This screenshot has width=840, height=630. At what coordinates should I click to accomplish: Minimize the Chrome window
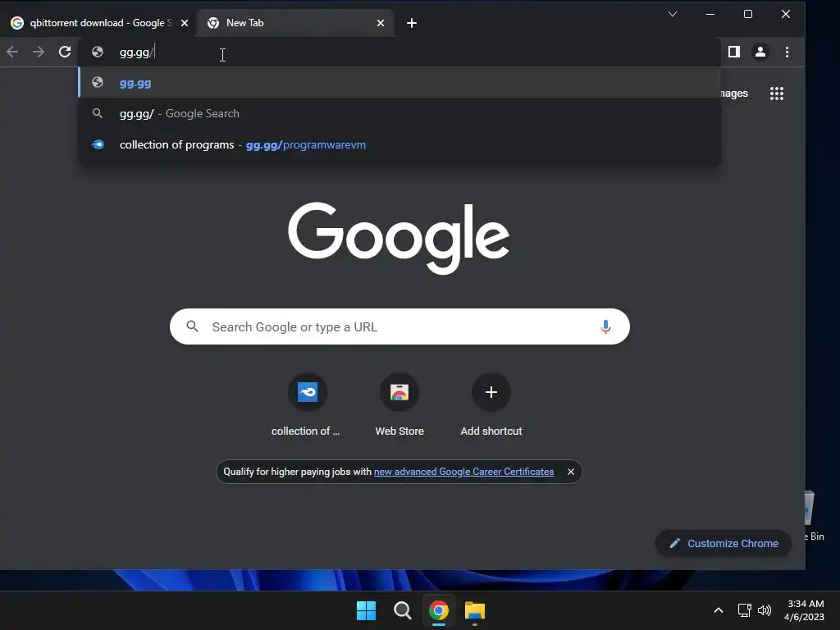pos(710,15)
